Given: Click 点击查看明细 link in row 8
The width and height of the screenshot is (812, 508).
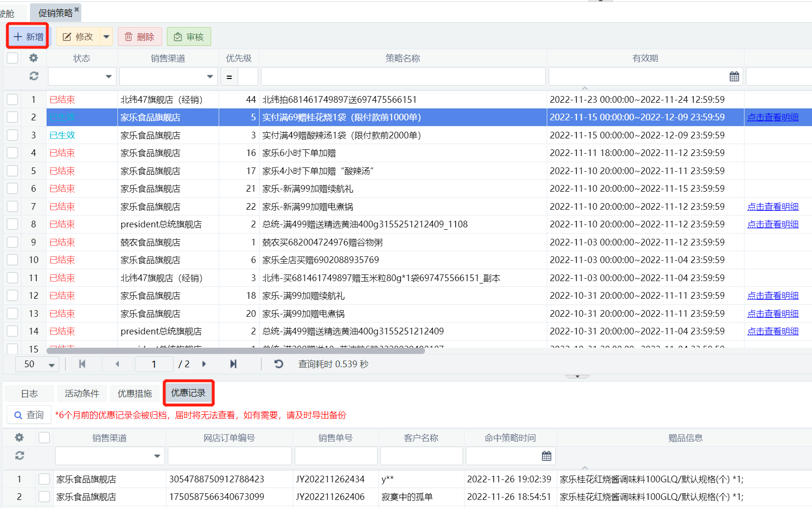Looking at the screenshot, I should pyautogui.click(x=773, y=224).
